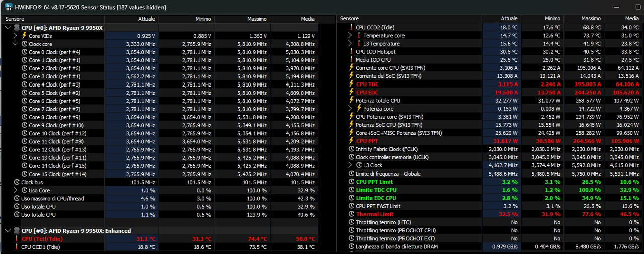Viewport: 644px width, 254px height.
Task: Click the red 74.4 °C maximum Tctl/Tdie value
Action: tap(257, 239)
